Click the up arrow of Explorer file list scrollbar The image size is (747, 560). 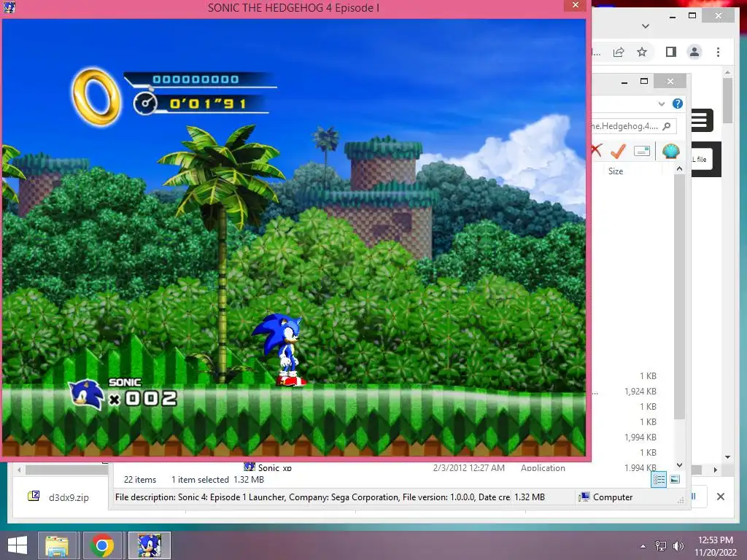(679, 168)
